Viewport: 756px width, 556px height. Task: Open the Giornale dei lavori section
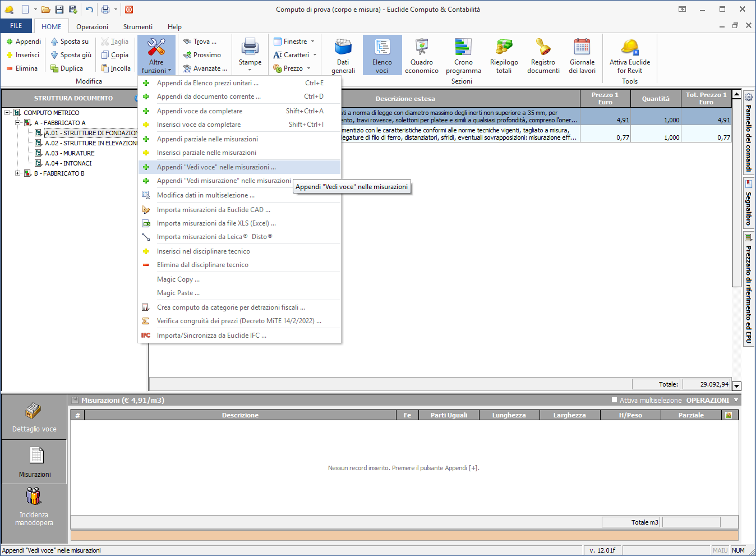pyautogui.click(x=582, y=56)
